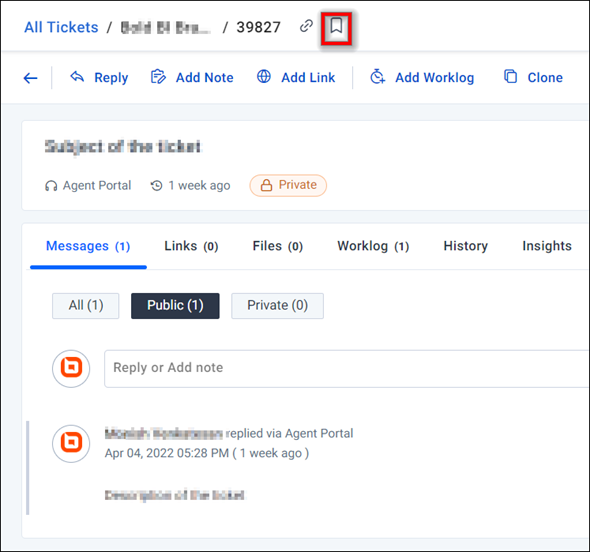Click the Private lock badge
The height and width of the screenshot is (552, 590).
(x=288, y=185)
